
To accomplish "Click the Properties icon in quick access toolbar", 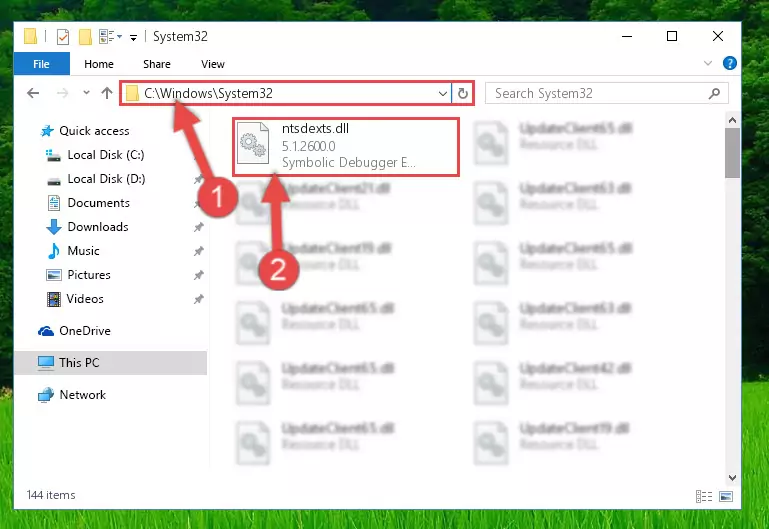I will 63,37.
